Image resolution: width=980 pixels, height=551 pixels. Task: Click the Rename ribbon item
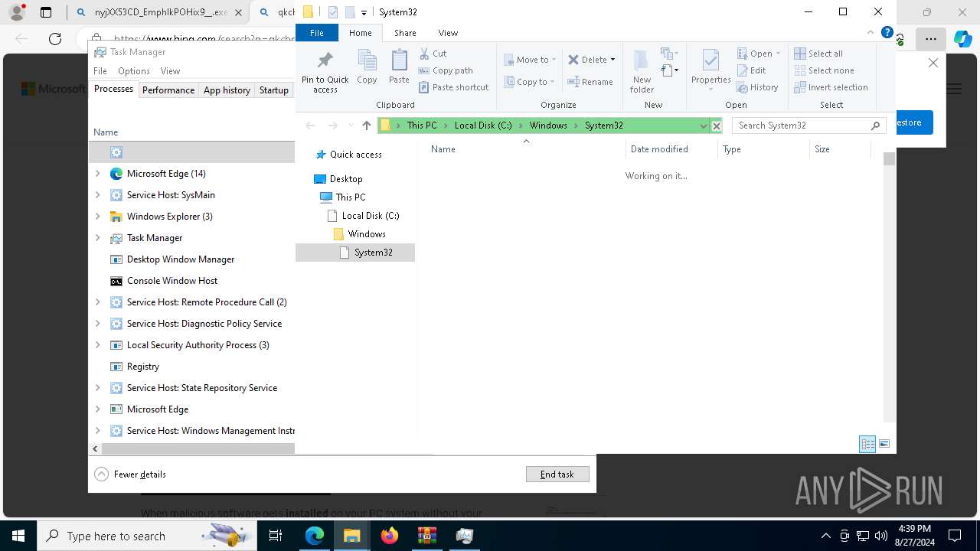tap(590, 82)
